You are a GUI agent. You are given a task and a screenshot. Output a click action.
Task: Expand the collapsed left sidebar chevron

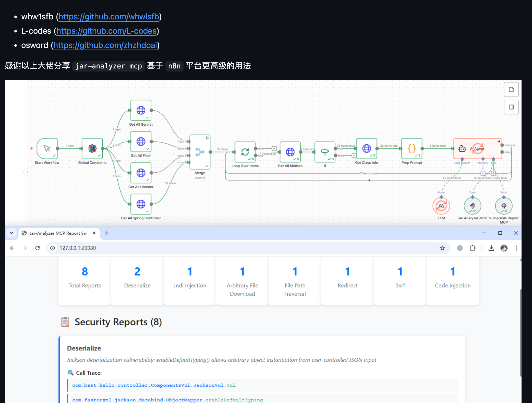point(27,172)
